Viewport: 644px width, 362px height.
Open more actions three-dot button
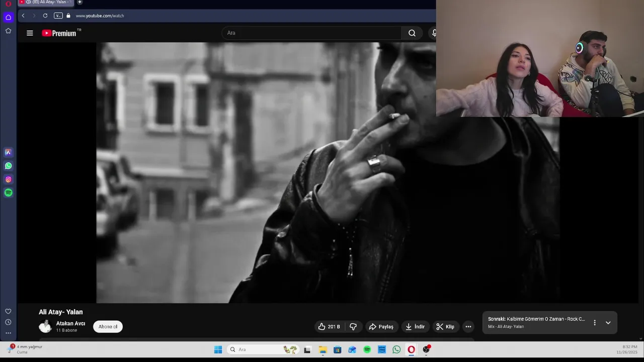tap(468, 327)
